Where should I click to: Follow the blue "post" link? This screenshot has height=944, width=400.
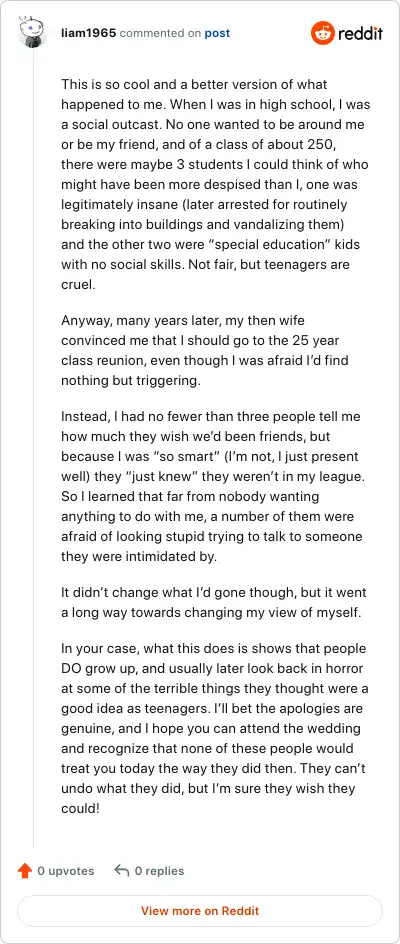[x=217, y=33]
